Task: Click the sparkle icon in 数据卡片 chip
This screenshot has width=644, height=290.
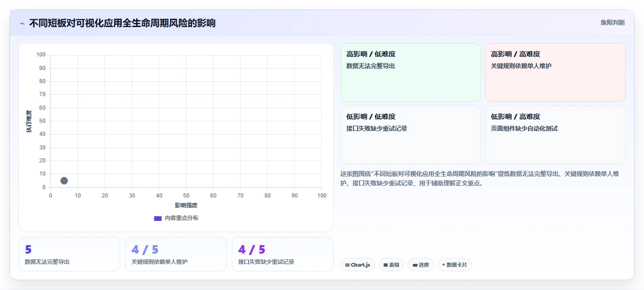Action: click(443, 265)
